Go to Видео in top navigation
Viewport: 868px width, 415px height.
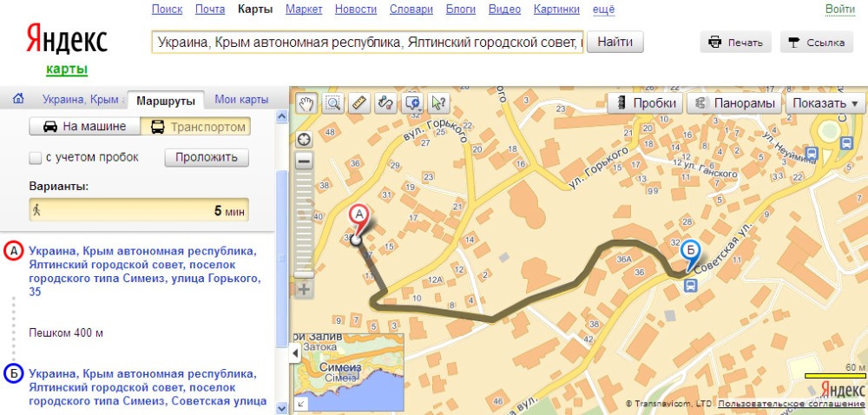pyautogui.click(x=505, y=10)
